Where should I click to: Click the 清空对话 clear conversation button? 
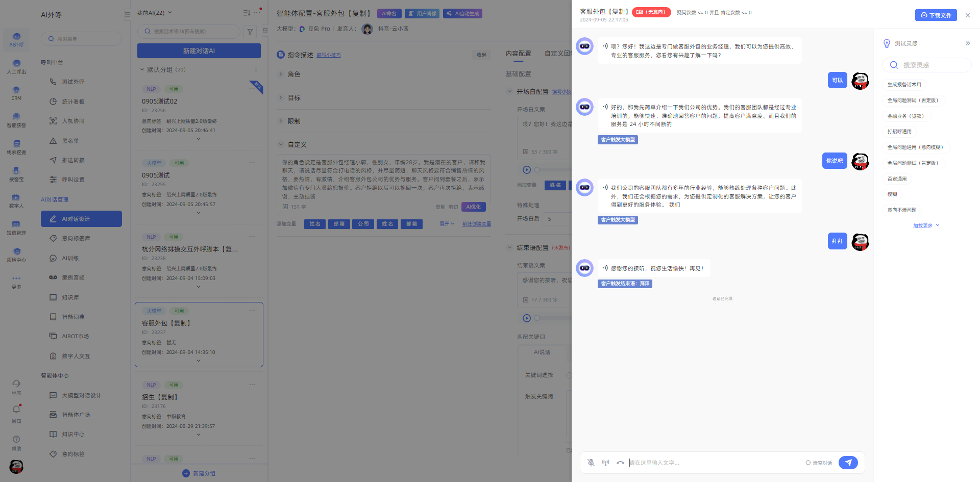tap(819, 463)
